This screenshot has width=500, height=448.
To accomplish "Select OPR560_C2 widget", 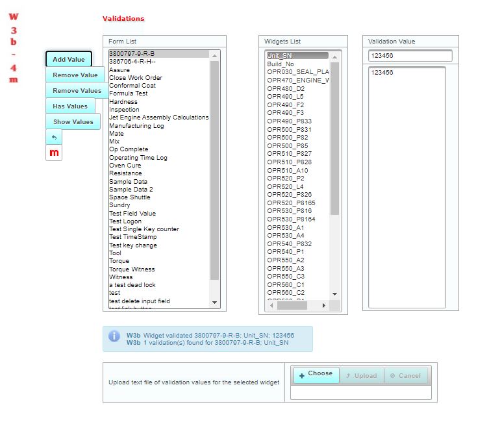I will coord(297,292).
